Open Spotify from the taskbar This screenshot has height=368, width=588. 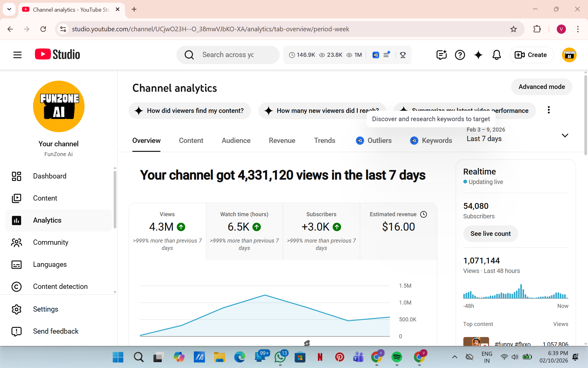(x=397, y=357)
